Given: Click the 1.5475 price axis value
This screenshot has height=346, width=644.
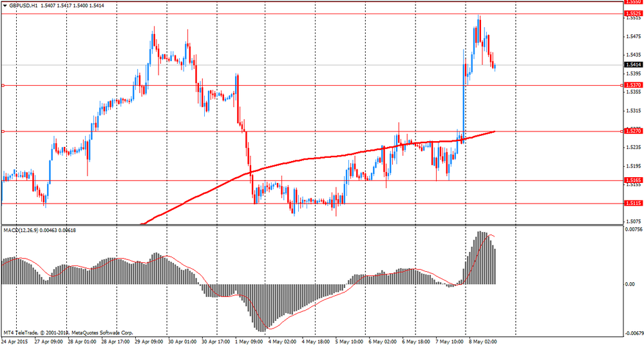Looking at the screenshot, I should [633, 37].
